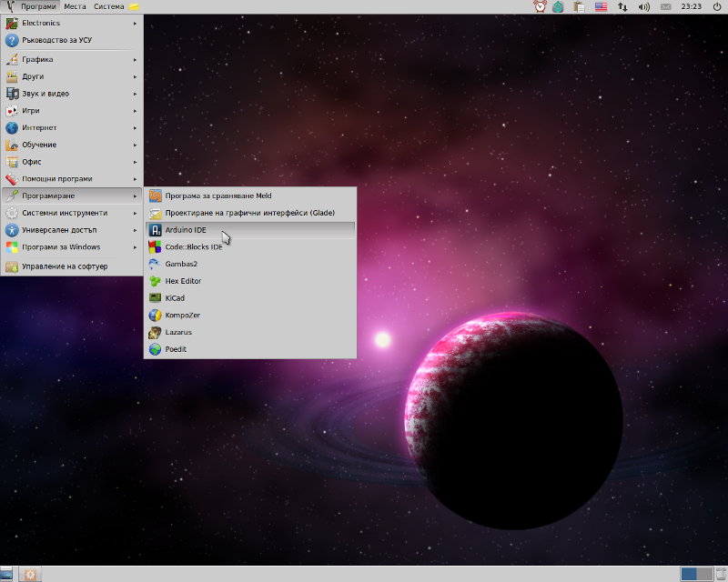Click the volume speaker tray icon
Viewport: 728px width, 582px height.
[644, 6]
